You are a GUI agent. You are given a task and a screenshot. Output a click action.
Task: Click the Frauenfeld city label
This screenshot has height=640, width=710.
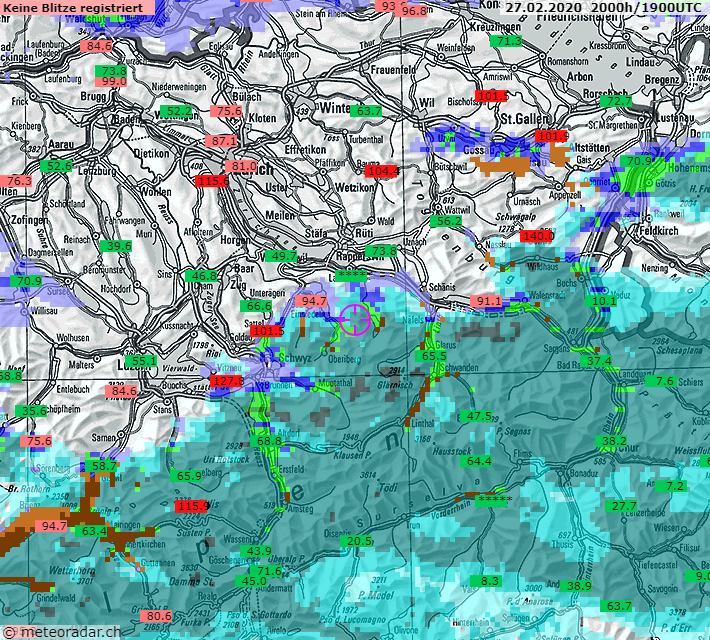click(x=393, y=70)
